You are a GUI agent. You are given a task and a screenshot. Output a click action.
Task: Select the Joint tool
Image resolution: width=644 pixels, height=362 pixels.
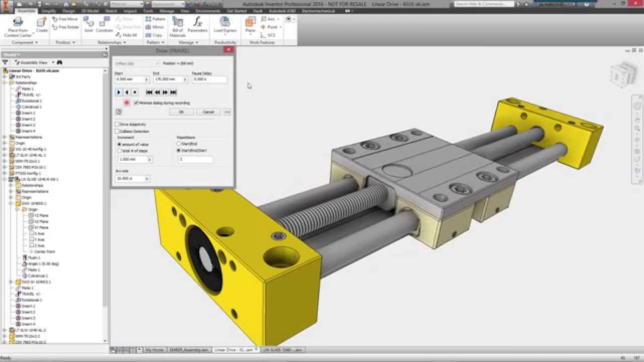click(89, 24)
